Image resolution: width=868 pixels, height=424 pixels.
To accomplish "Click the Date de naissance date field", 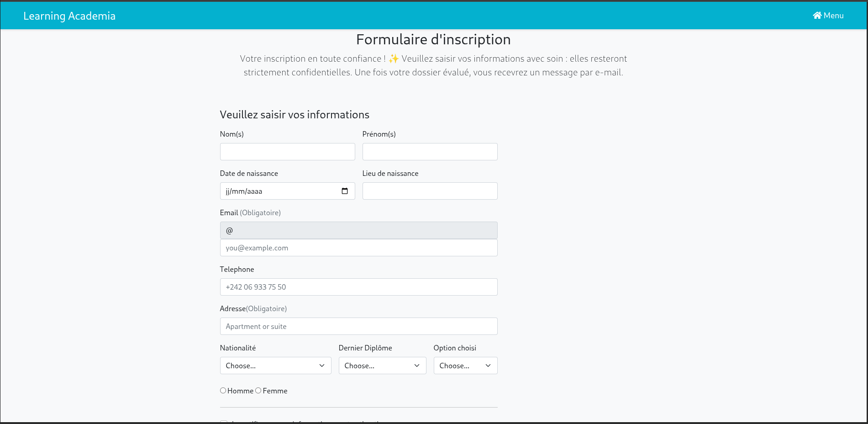I will tap(279, 191).
